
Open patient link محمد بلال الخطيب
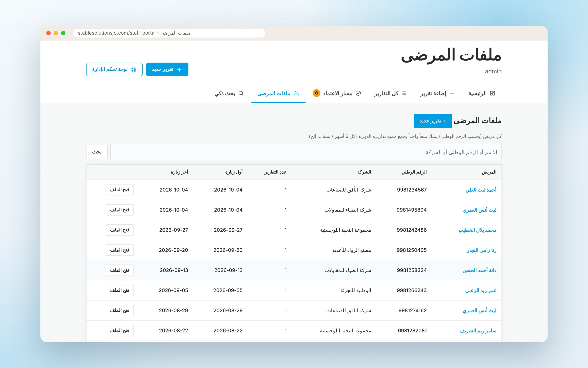(x=477, y=230)
